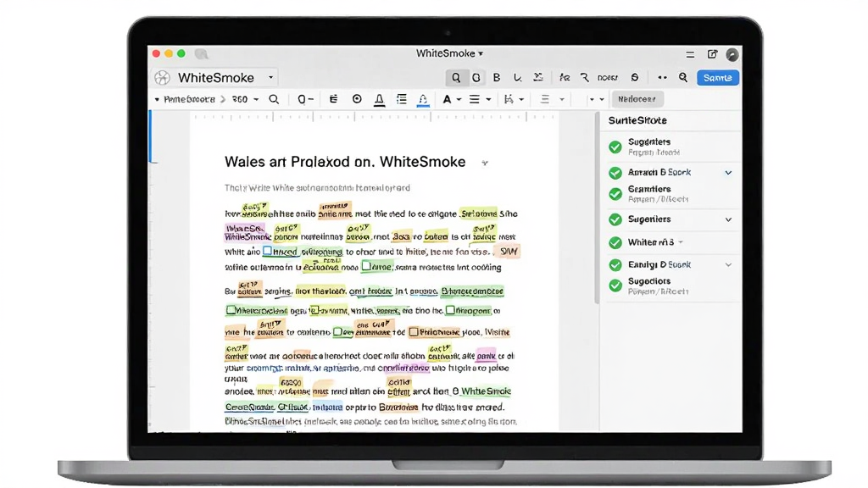Click the blue button in the top toolbar

point(717,77)
